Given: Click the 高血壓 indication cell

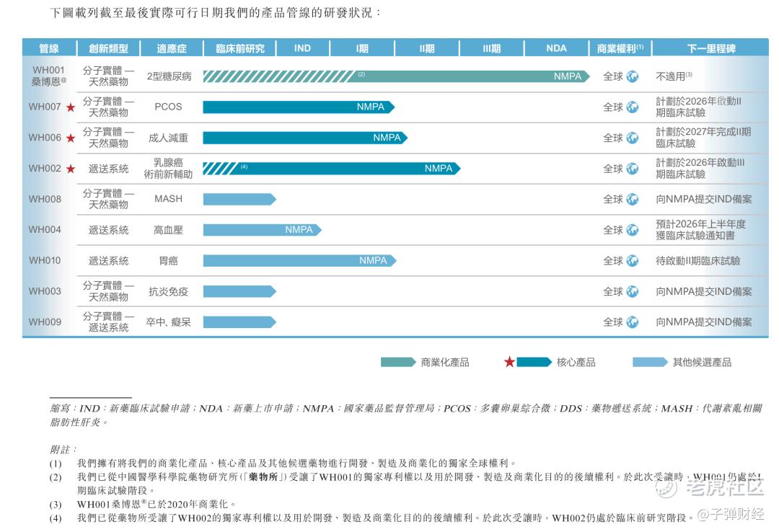Looking at the screenshot, I should tap(168, 230).
